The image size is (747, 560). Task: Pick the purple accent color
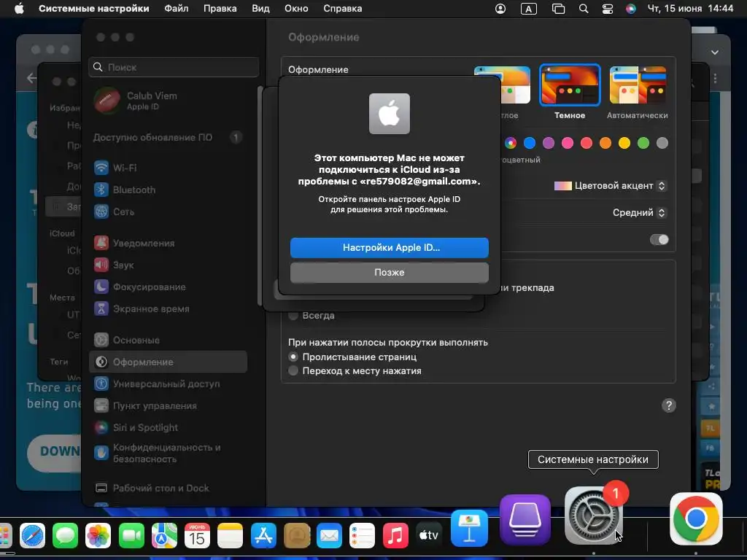[549, 143]
